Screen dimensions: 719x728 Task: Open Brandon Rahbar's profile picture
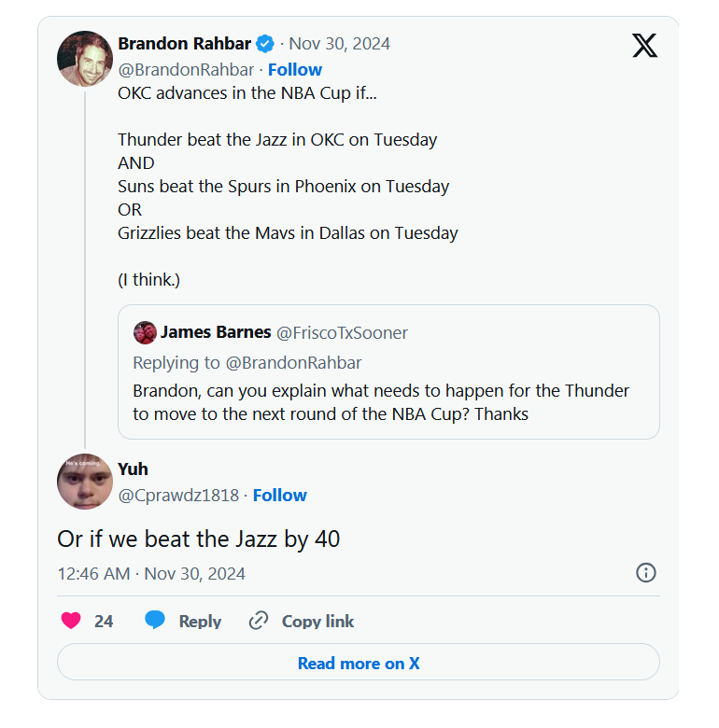point(85,58)
